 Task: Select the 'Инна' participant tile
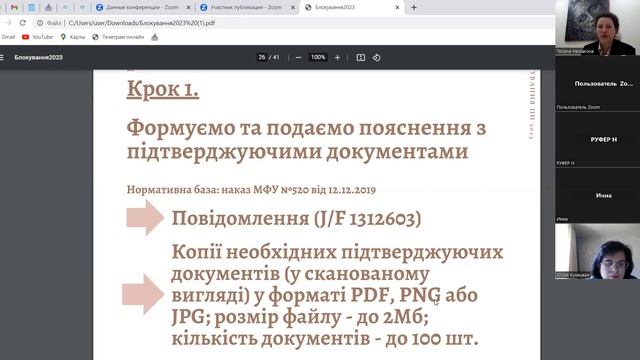click(598, 195)
